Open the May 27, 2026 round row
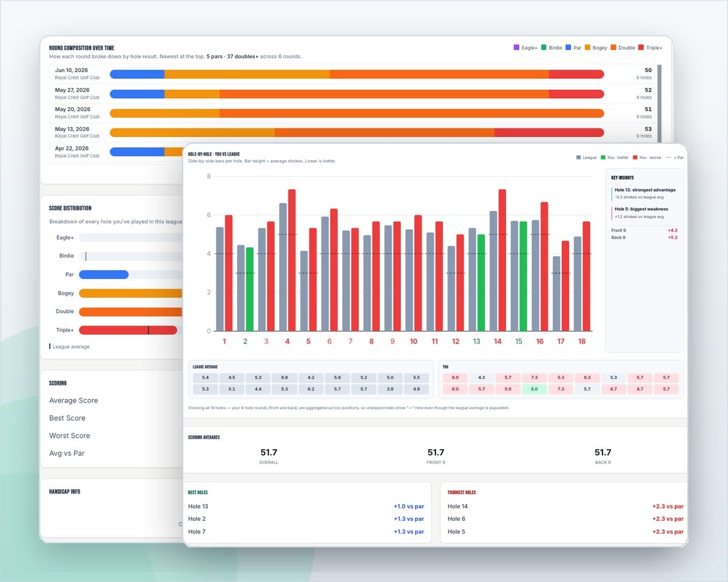 353,94
